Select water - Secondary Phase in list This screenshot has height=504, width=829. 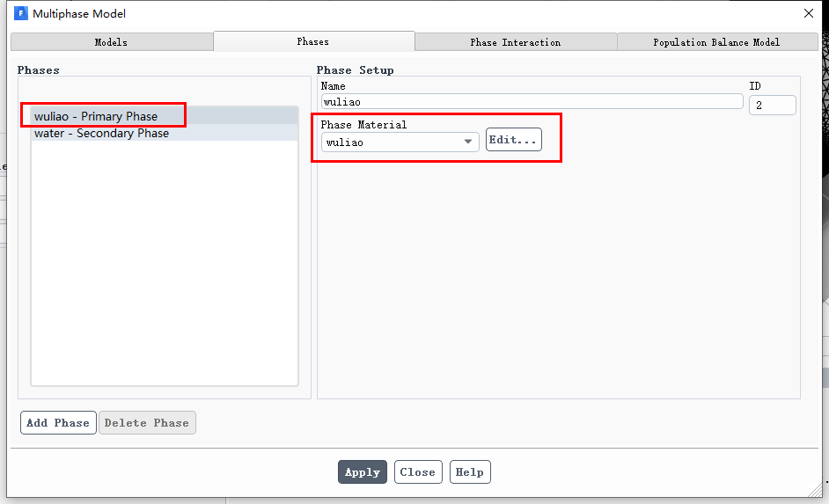(165, 133)
